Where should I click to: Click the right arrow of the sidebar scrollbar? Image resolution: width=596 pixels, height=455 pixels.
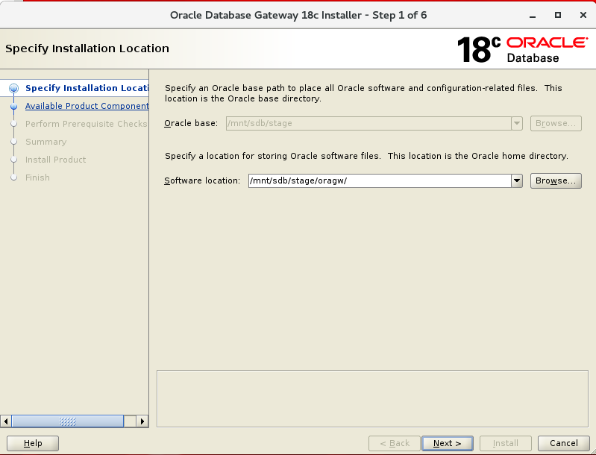coord(142,421)
